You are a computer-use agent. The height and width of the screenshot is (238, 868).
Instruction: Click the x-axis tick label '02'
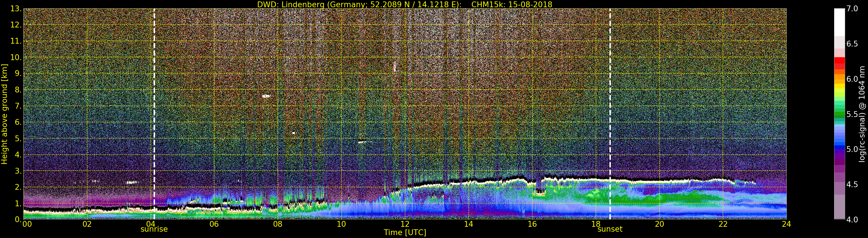(87, 224)
